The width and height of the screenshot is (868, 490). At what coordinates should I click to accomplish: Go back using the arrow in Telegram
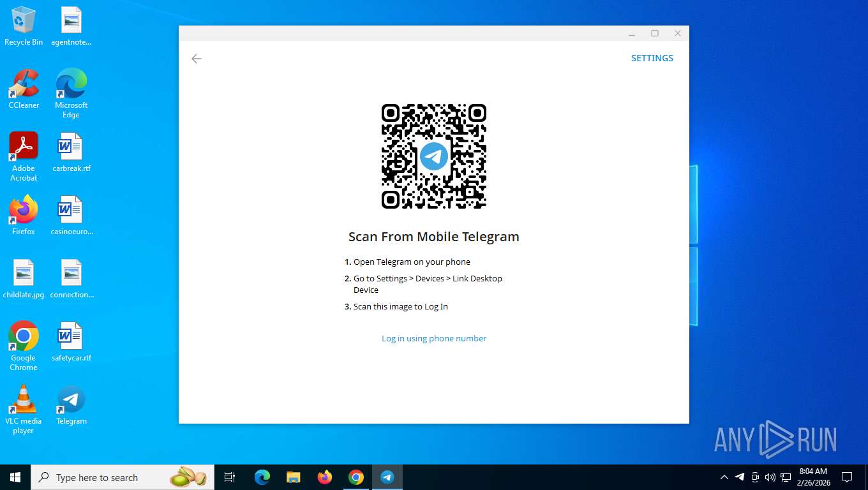point(197,59)
